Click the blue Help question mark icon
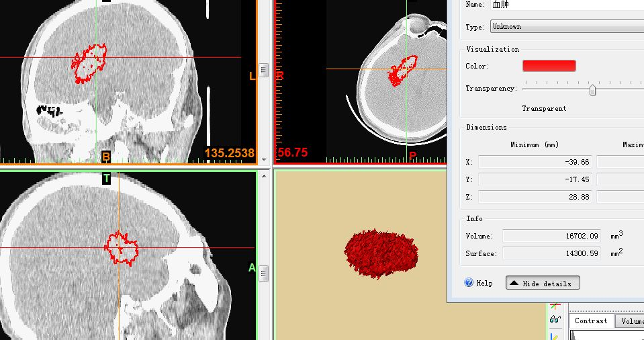The width and height of the screenshot is (644, 340). [x=469, y=283]
